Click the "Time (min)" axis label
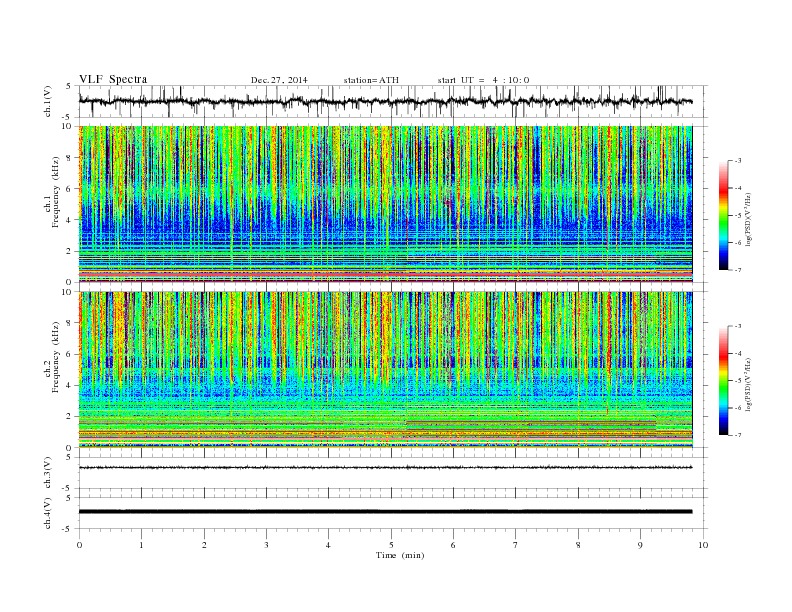The width and height of the screenshot is (792, 612). 400,555
